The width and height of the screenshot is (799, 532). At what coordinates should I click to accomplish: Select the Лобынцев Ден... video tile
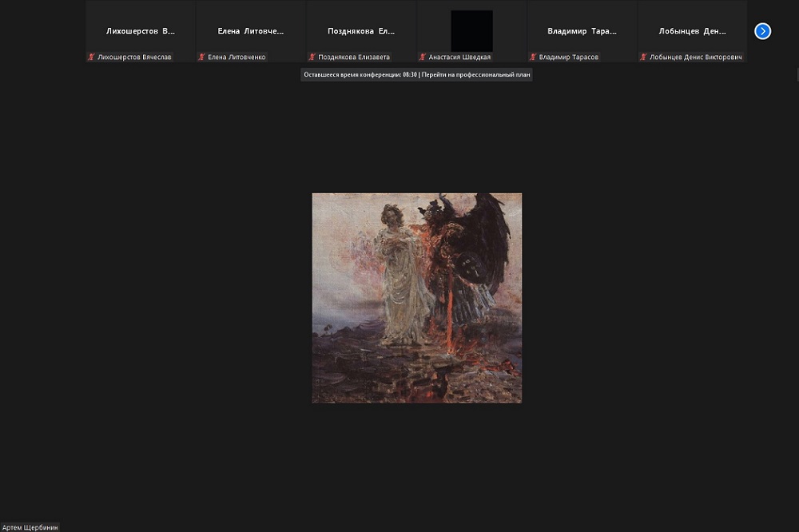692,31
